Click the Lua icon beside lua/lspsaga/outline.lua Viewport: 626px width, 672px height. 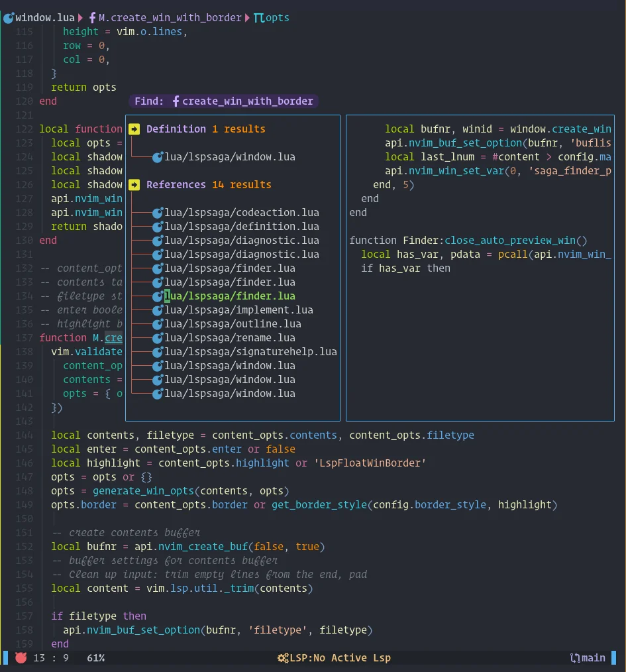[x=157, y=323]
